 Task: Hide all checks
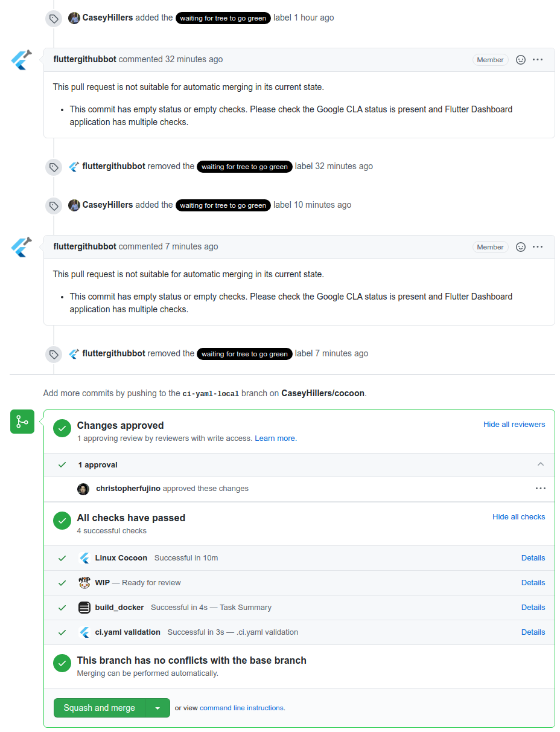[518, 516]
